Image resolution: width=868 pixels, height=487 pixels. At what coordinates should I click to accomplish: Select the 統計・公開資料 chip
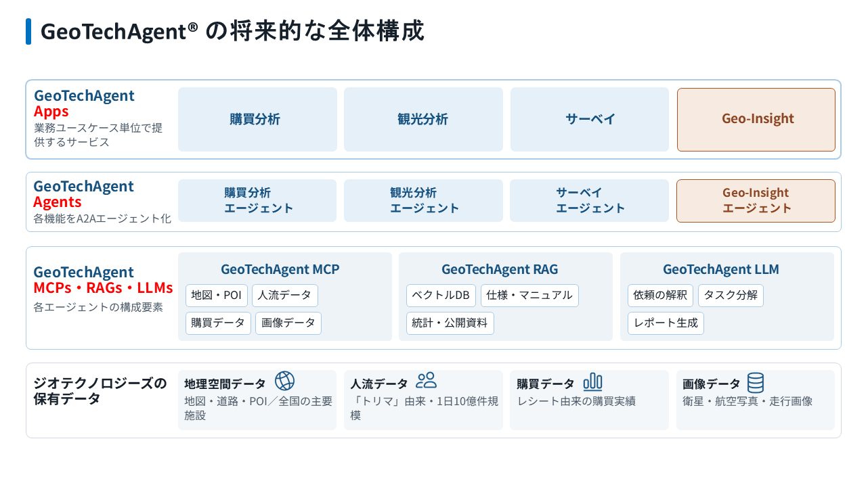(x=450, y=323)
